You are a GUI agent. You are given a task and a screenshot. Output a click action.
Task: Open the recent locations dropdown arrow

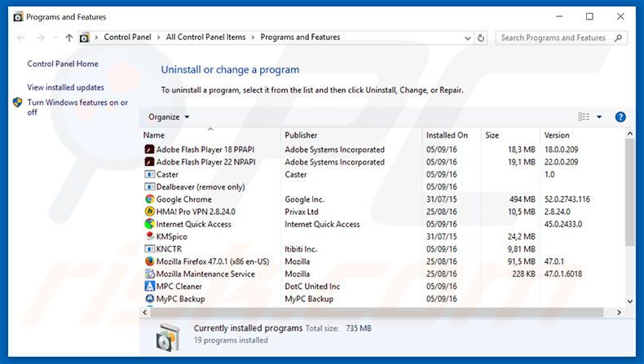click(55, 37)
